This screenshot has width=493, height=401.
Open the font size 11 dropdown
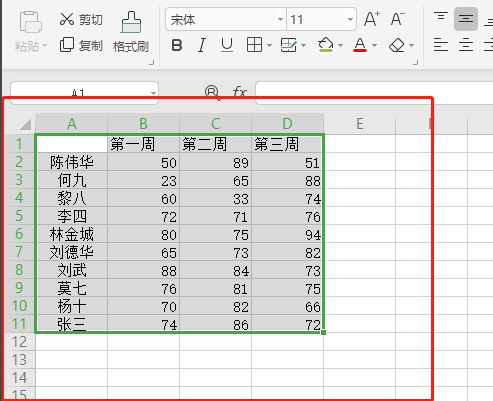[x=350, y=19]
